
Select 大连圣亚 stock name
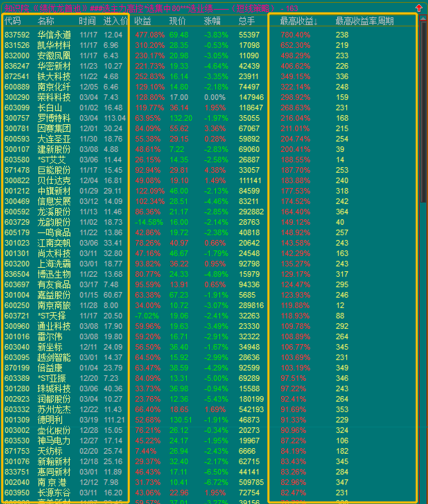(54, 139)
